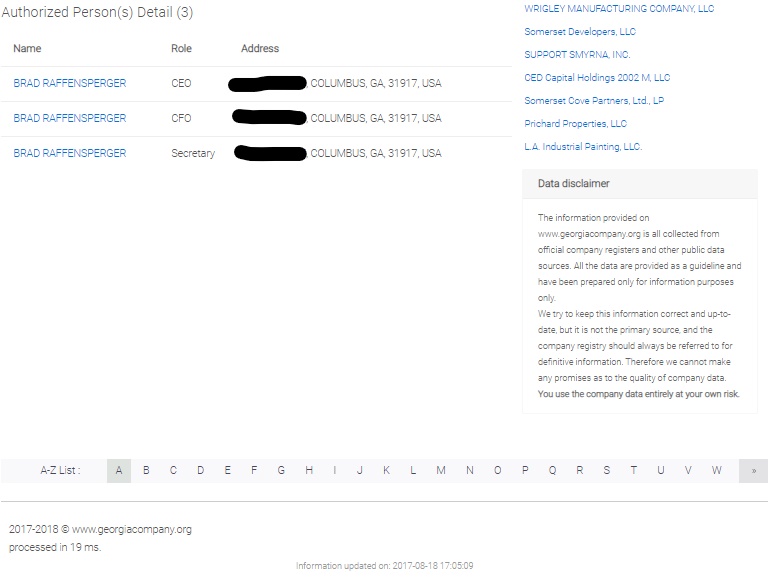This screenshot has height=580, width=768.
Task: Open CED Capital Holdings 2002 M, LLC
Action: 597,78
